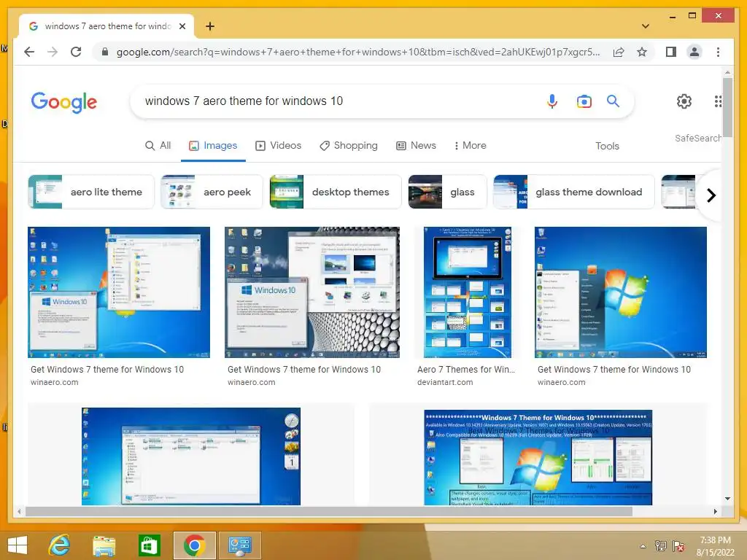Click the horizontal scroll right arrow
This screenshot has height=560, width=747.
(x=715, y=511)
